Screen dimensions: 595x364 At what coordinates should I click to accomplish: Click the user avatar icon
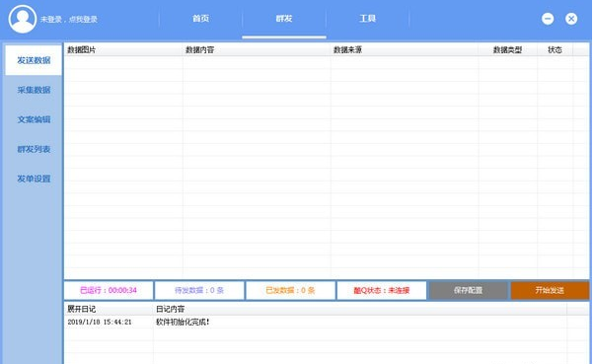[23, 19]
